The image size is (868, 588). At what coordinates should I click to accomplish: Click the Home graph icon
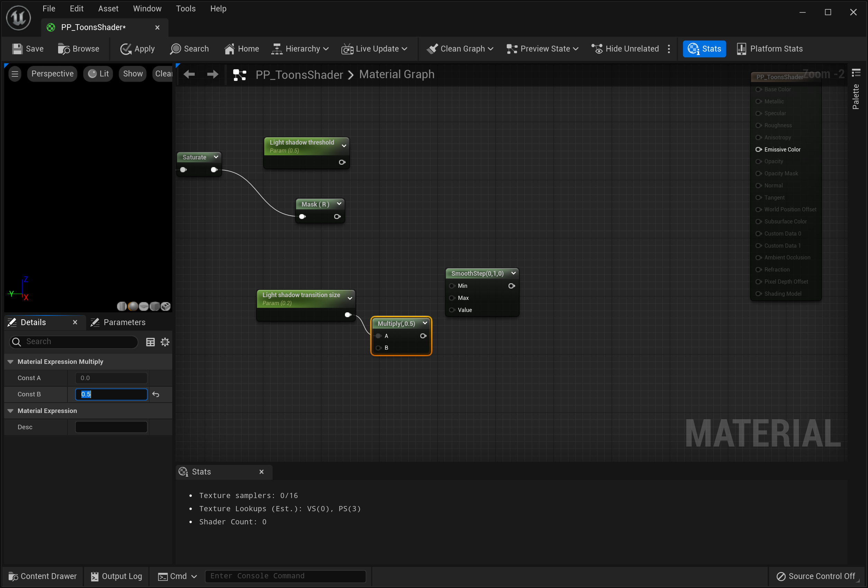229,49
